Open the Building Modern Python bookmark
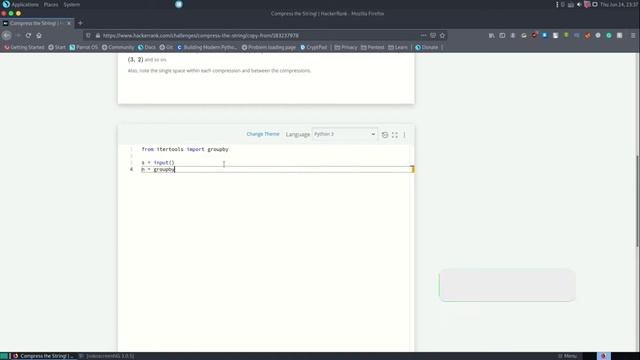The width and height of the screenshot is (640, 360). [x=207, y=47]
